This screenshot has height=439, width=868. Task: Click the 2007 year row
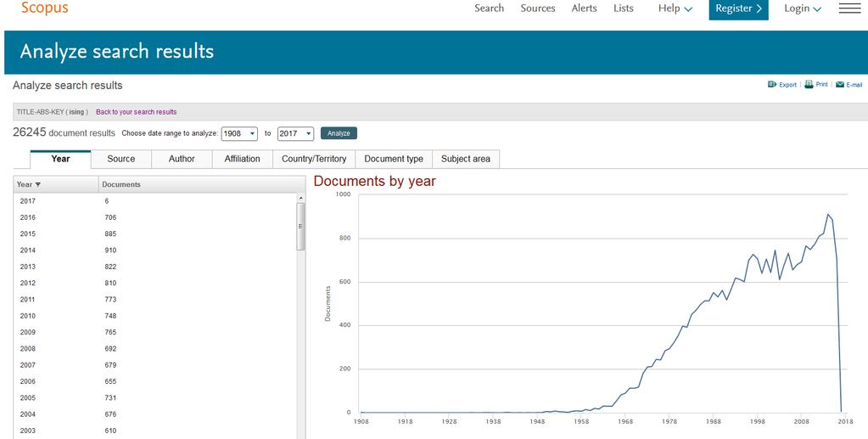click(x=155, y=365)
